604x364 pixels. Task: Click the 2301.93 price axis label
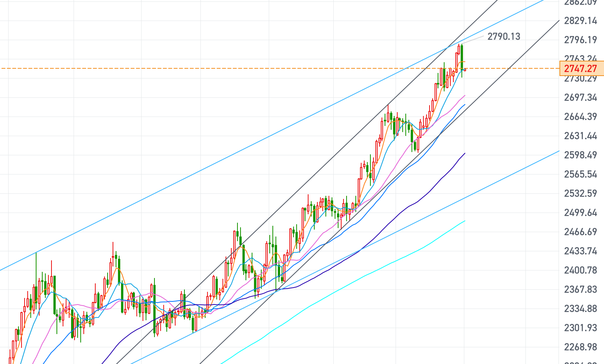(581, 328)
